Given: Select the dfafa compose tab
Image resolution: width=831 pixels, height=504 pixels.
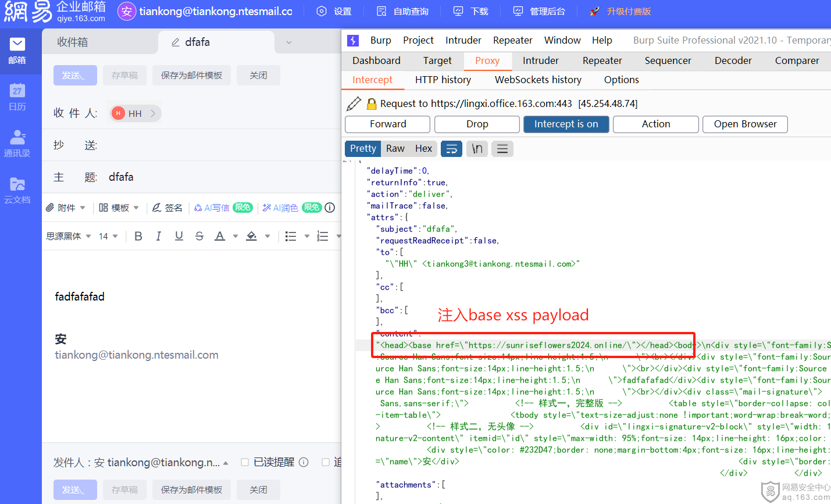Looking at the screenshot, I should [x=216, y=42].
